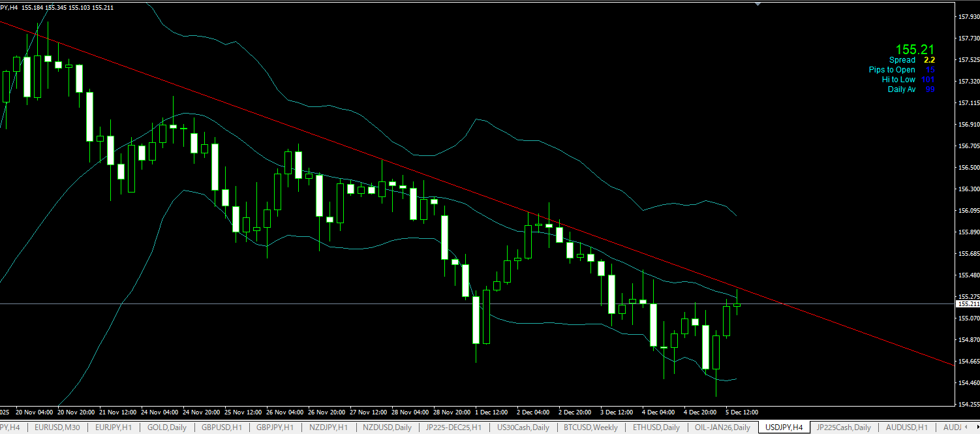Switch to the AUDUSD,H1 chart tab
This screenshot has width=980, height=434.
coord(906,427)
